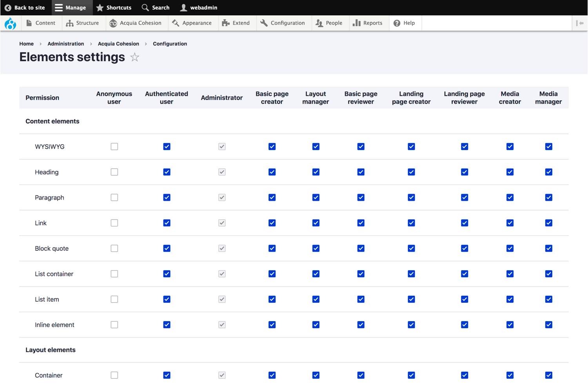Click the Search magnifier icon
This screenshot has height=387, width=588.
click(145, 8)
